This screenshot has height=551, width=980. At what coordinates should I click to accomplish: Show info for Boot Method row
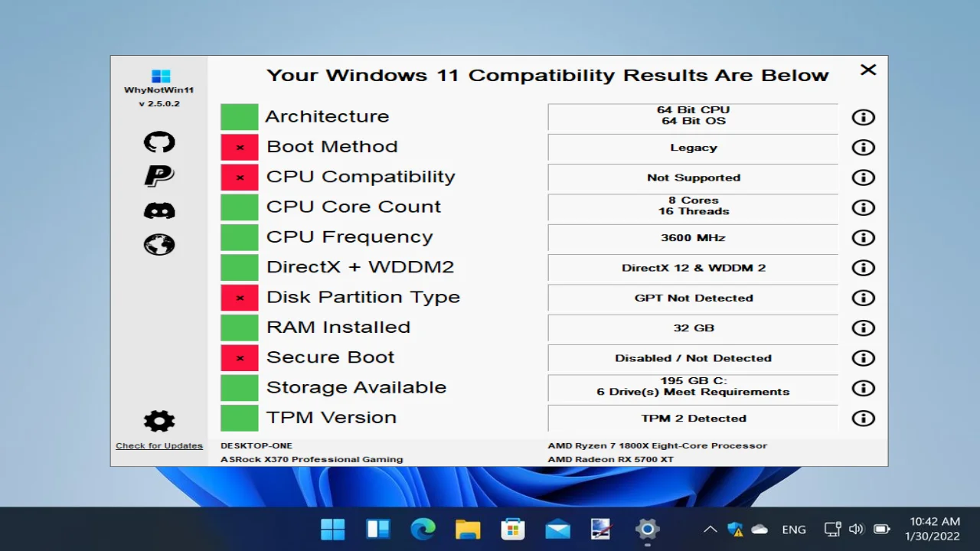click(863, 148)
